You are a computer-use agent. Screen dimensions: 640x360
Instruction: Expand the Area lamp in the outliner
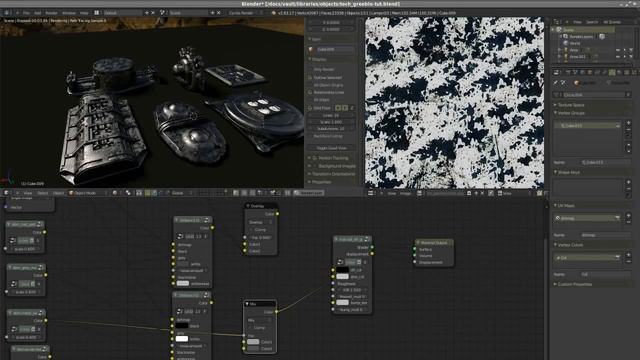click(559, 50)
